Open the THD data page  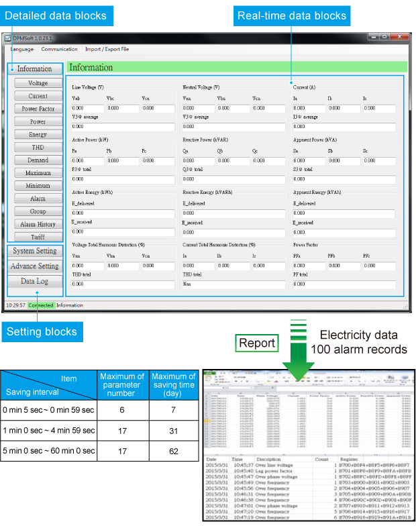coord(38,148)
